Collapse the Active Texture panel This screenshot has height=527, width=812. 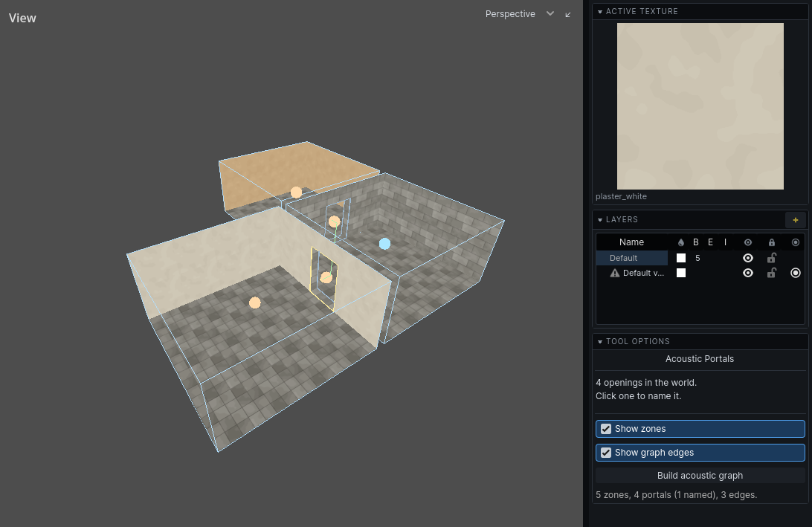tap(600, 11)
